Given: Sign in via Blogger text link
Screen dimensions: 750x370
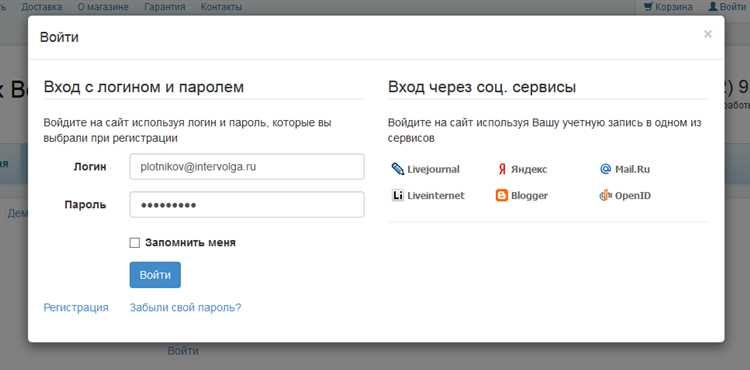Looking at the screenshot, I should point(529,196).
